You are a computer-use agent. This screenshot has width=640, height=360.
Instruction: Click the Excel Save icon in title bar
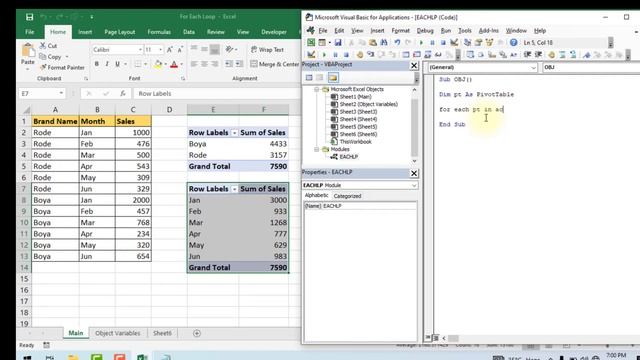coord(29,17)
